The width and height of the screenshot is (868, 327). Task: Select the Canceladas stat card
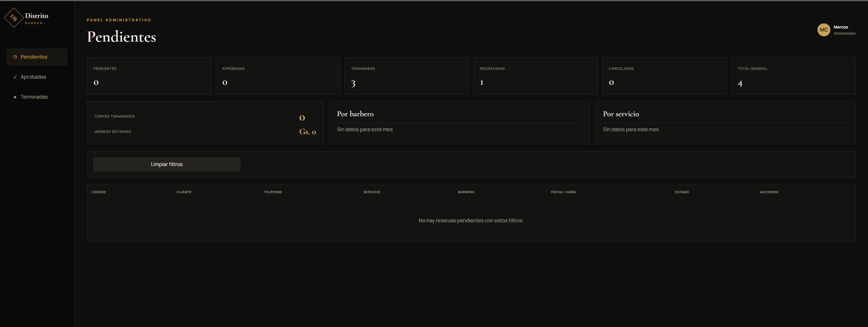coord(665,76)
